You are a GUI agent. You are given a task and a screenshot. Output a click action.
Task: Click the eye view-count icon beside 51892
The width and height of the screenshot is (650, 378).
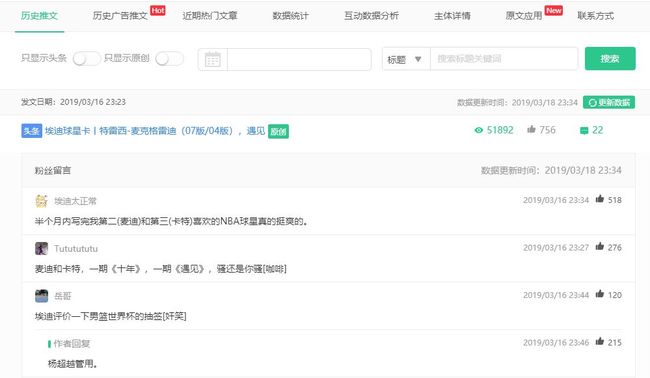478,130
